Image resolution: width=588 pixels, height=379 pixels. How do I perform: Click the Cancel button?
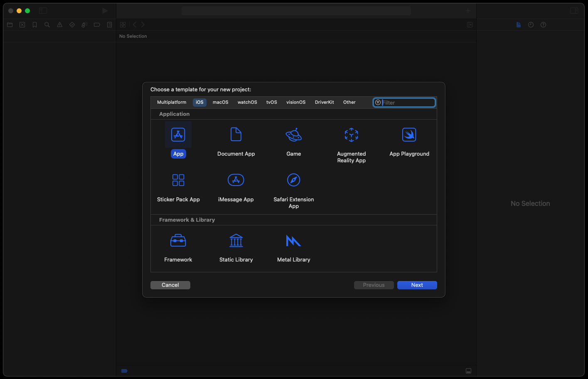(170, 285)
